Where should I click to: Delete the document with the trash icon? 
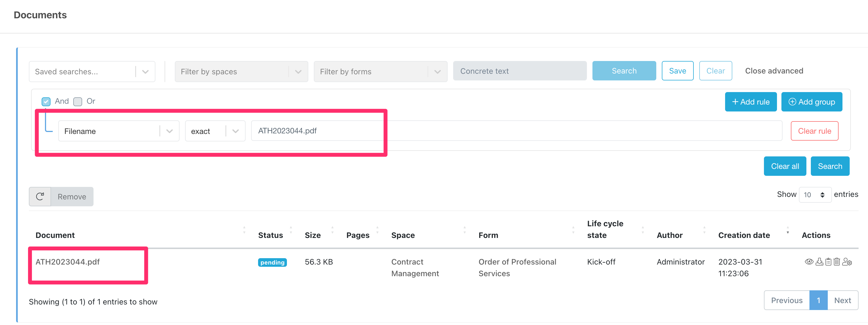(837, 262)
